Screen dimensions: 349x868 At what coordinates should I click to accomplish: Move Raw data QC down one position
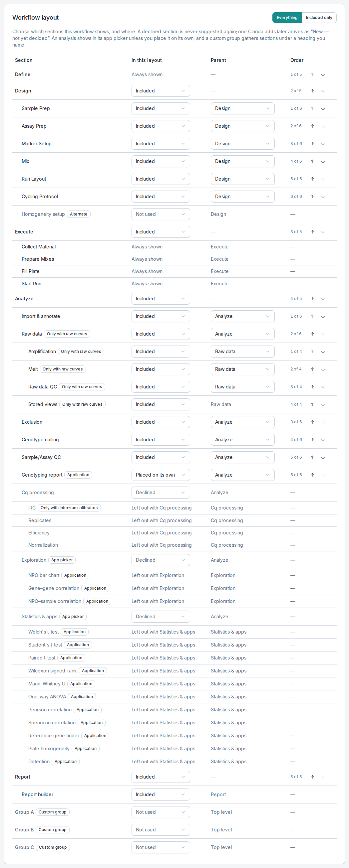323,387
